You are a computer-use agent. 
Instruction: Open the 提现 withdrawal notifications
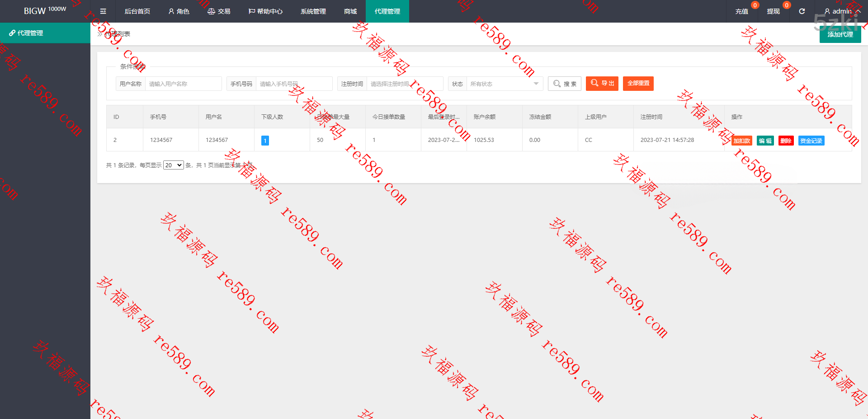(773, 11)
